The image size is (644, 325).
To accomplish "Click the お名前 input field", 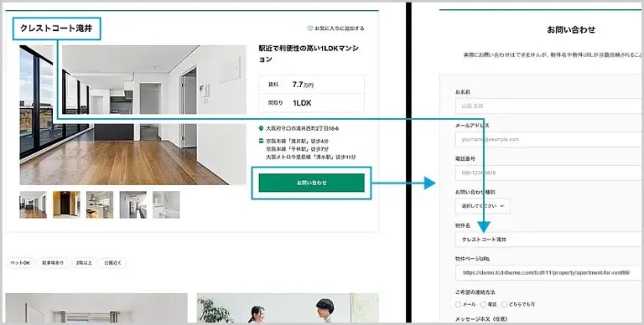I will [549, 106].
